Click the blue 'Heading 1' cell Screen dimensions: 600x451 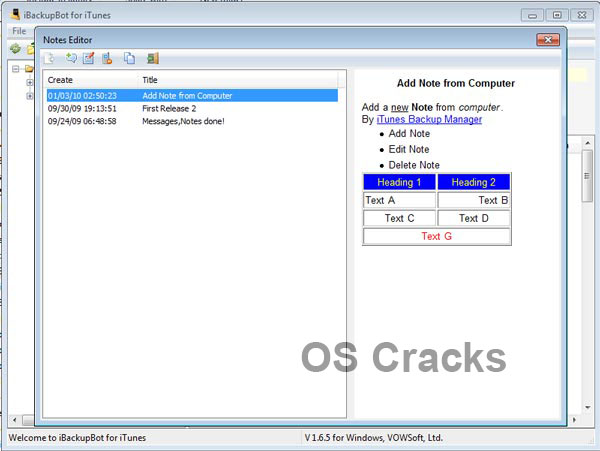coord(399,182)
